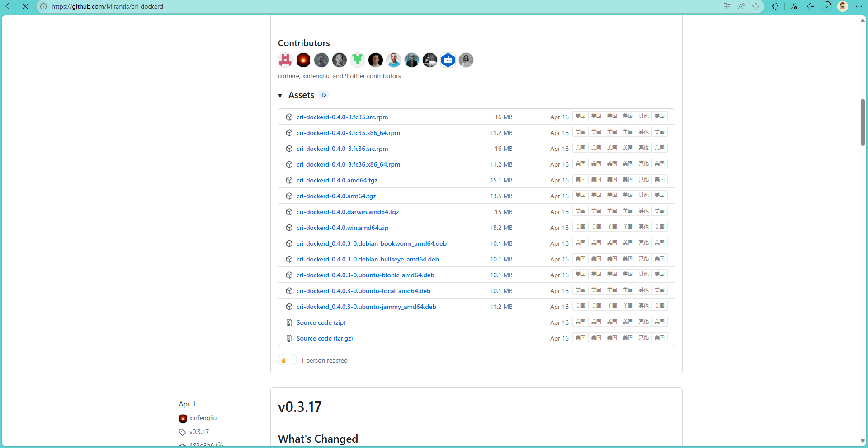Stop page loading with X button
Viewport: 868px width, 448px height.
click(25, 6)
